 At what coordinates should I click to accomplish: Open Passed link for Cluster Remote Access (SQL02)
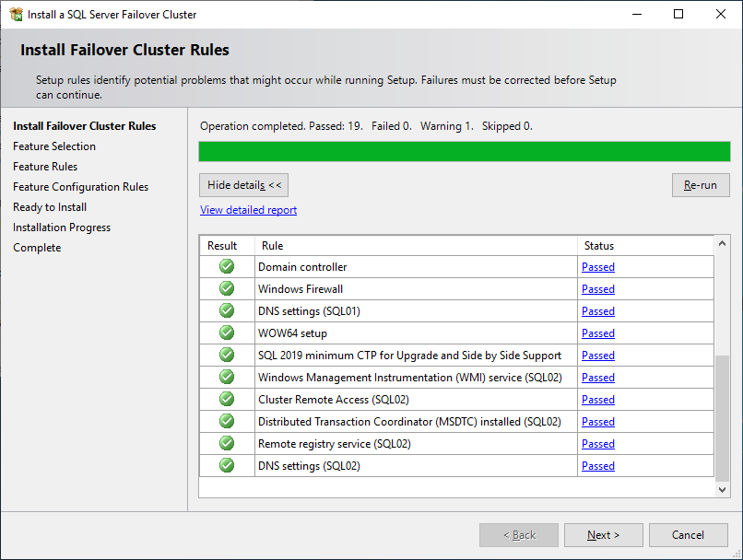(x=598, y=400)
